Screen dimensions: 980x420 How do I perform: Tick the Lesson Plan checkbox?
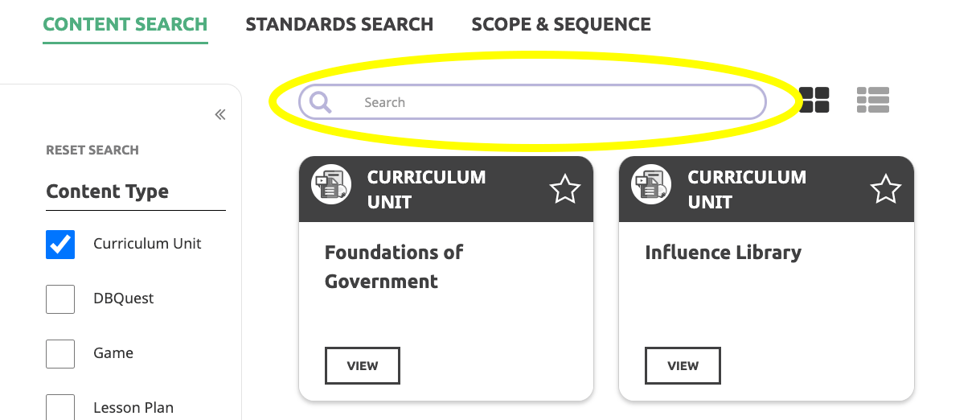tap(60, 407)
